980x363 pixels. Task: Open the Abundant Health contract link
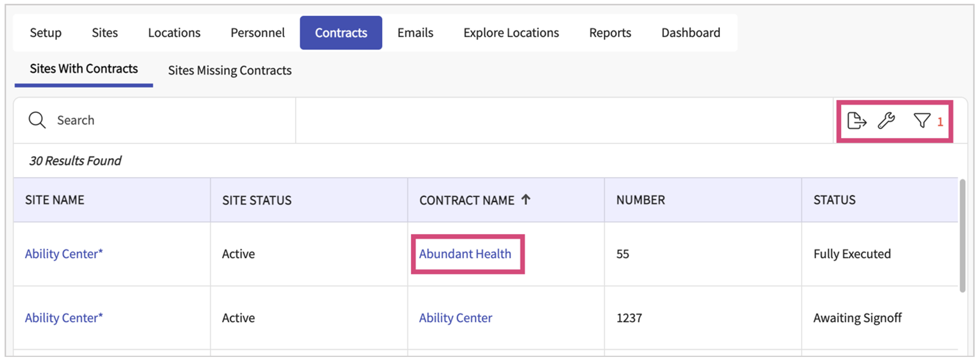point(465,254)
